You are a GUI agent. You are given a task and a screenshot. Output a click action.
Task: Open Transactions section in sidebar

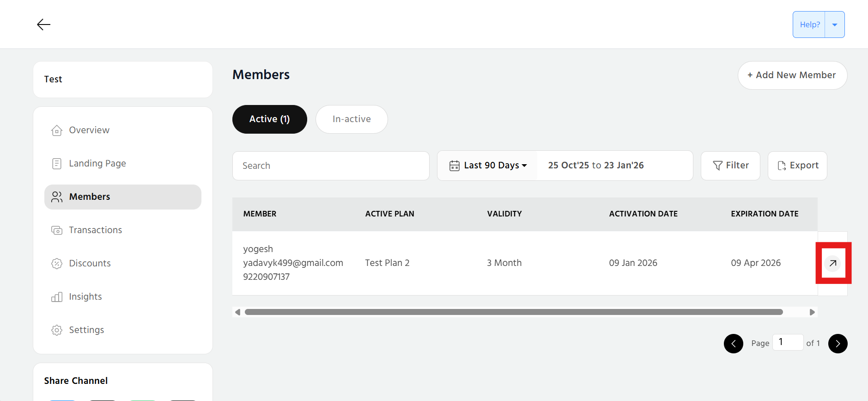click(x=95, y=230)
